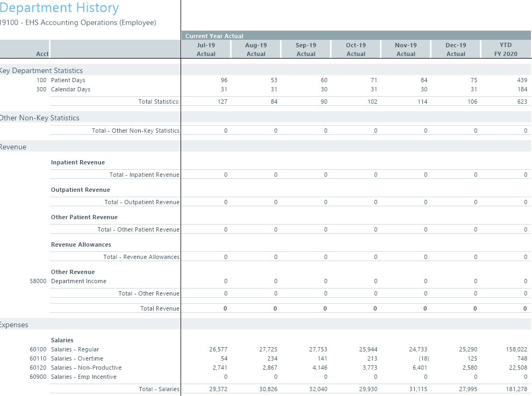Click the Department History title
The width and height of the screenshot is (532, 396).
click(x=60, y=8)
